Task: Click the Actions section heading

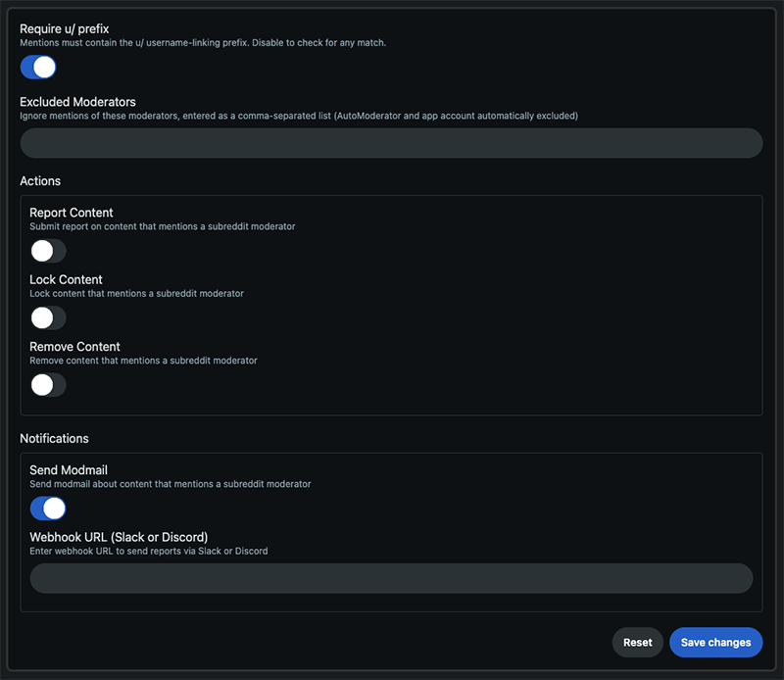Action: tap(40, 181)
